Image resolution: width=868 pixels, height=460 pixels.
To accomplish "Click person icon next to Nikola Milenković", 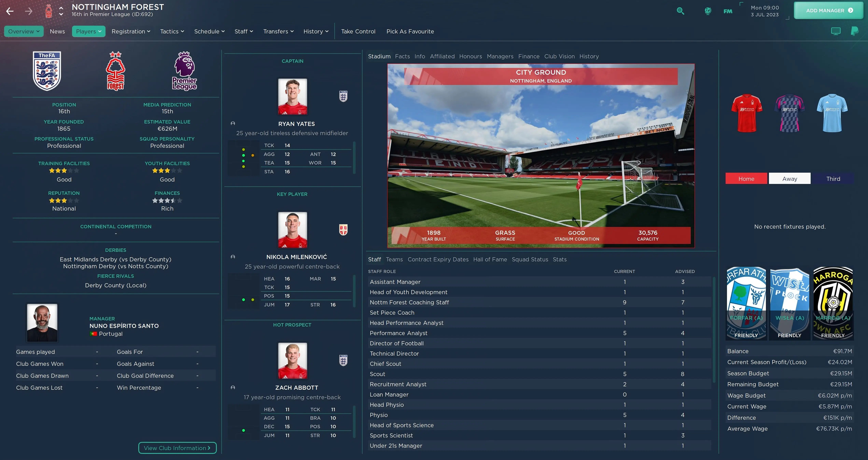I will click(x=233, y=257).
